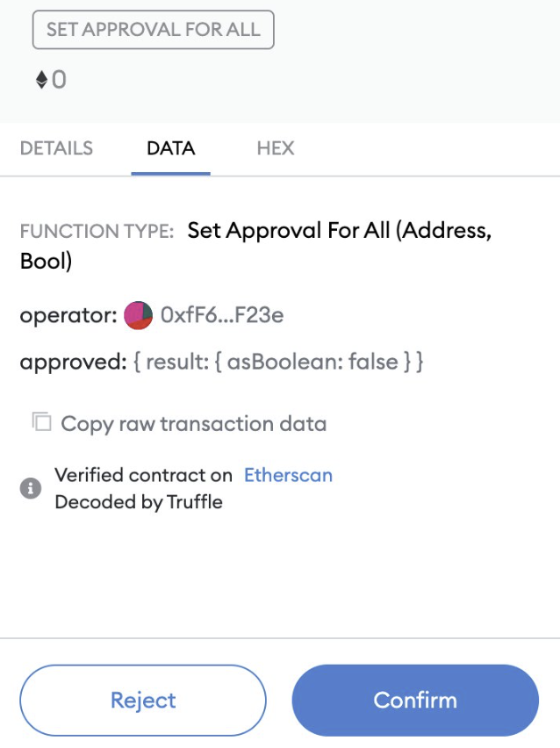The image size is (560, 748).
Task: Switch to the Details tab
Action: click(x=56, y=148)
